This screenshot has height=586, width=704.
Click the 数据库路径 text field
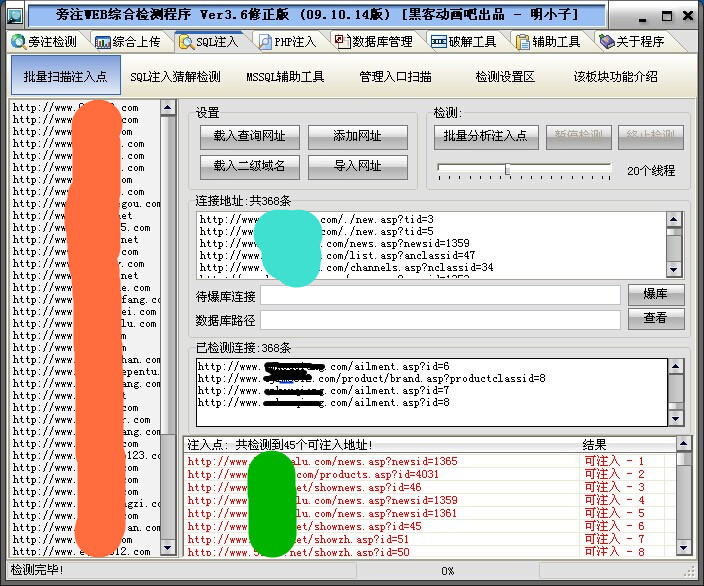pos(440,320)
